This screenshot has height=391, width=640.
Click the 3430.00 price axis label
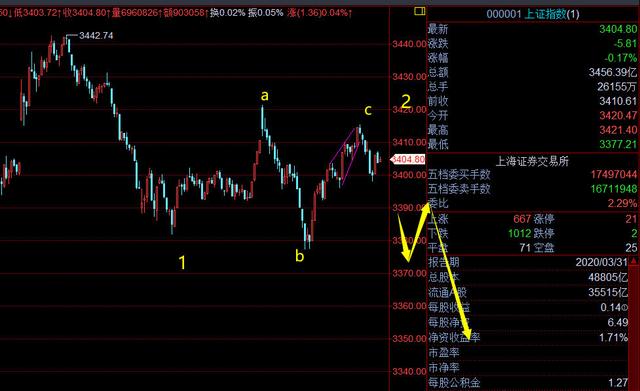409,77
